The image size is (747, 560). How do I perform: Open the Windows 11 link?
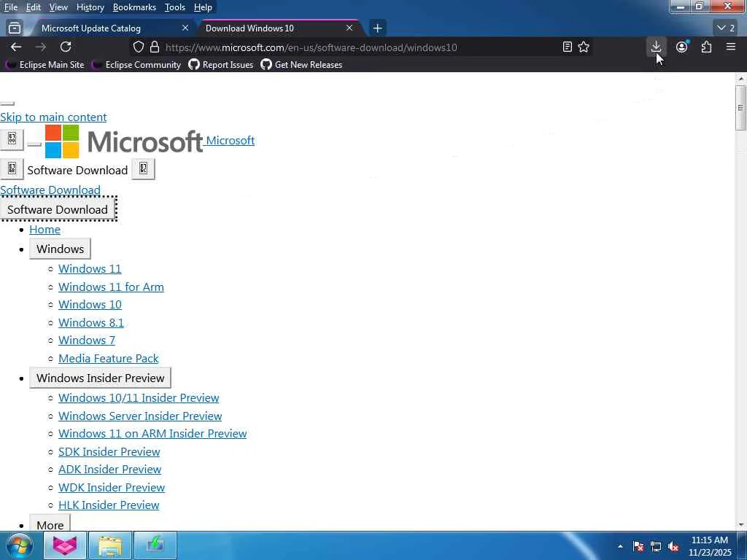(90, 269)
